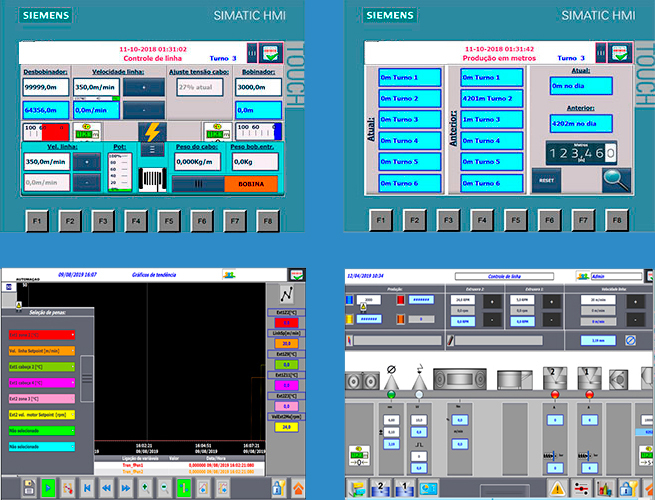Viewport: 655px width, 500px height.
Task: Click the Bobinador 3000,0m input field
Action: tap(259, 87)
